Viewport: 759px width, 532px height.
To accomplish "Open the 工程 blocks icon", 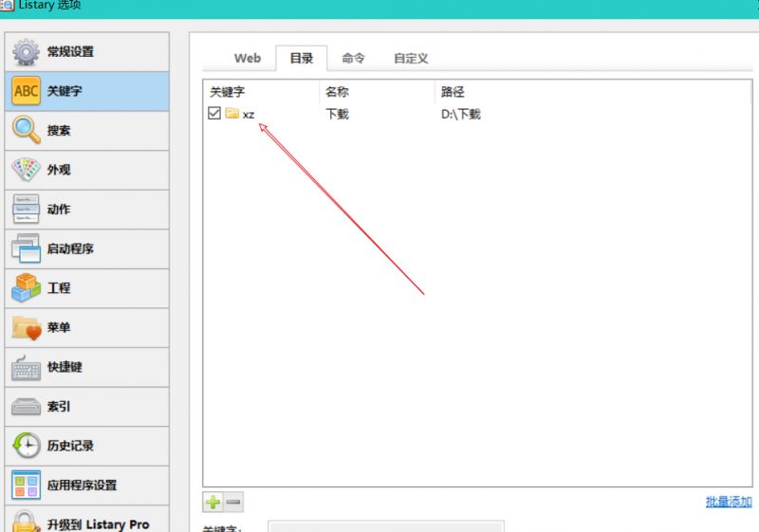I will click(x=27, y=288).
